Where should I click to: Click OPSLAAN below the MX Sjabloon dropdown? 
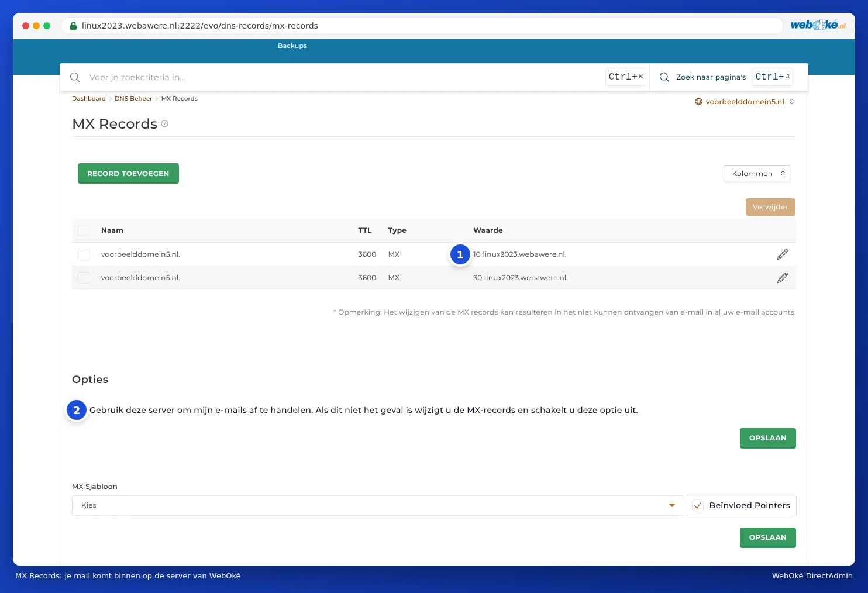(768, 537)
